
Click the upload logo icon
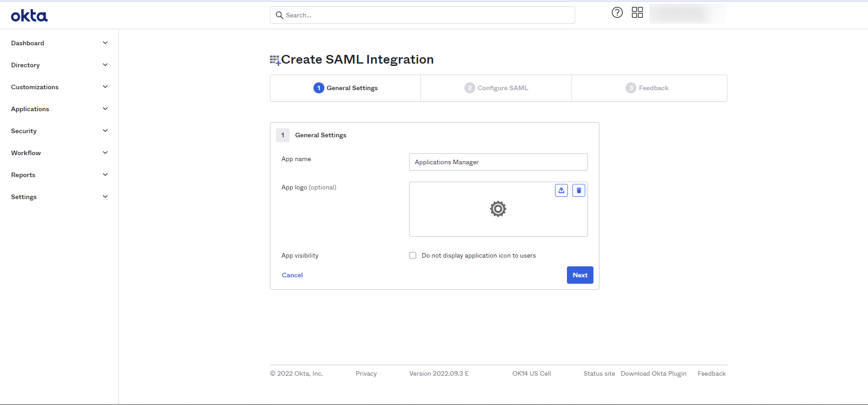coord(561,190)
